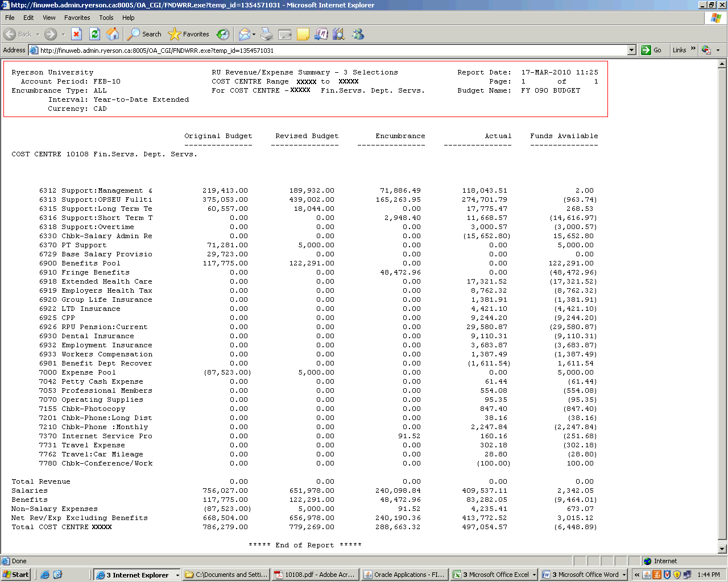Click the vertical scrollbar down arrow

coord(722,549)
